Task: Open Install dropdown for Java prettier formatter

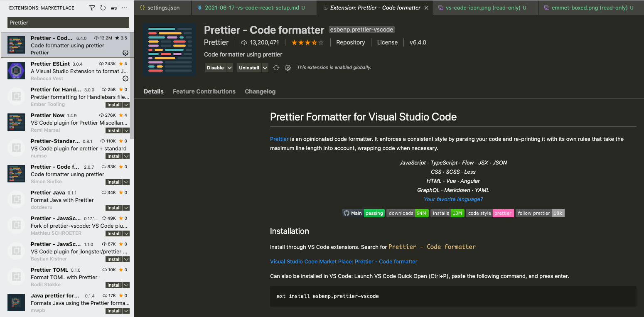Action: (126, 311)
